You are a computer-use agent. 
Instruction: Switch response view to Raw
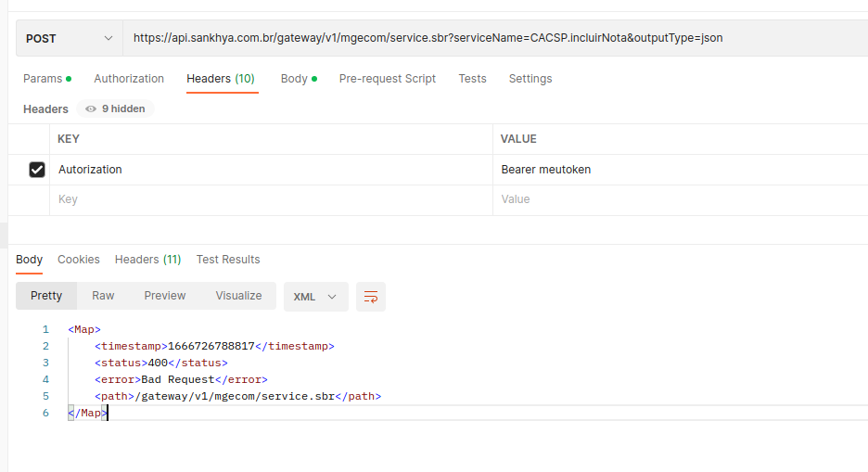click(103, 296)
